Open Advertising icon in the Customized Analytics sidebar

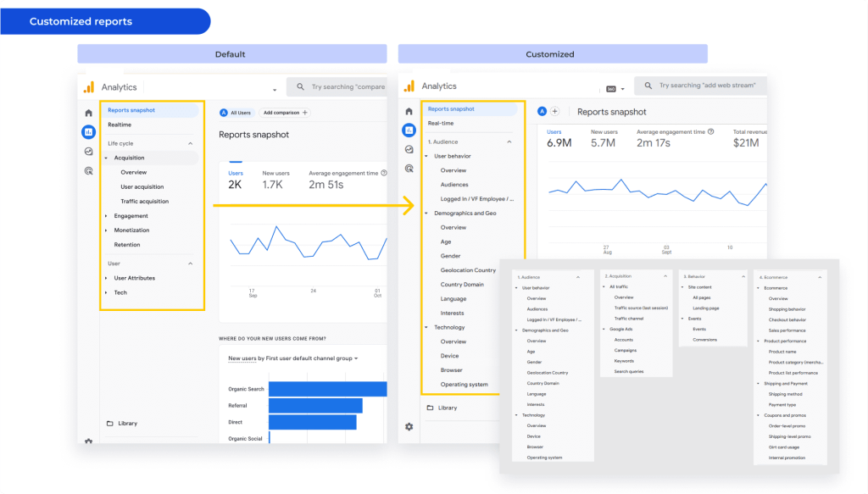[409, 169]
